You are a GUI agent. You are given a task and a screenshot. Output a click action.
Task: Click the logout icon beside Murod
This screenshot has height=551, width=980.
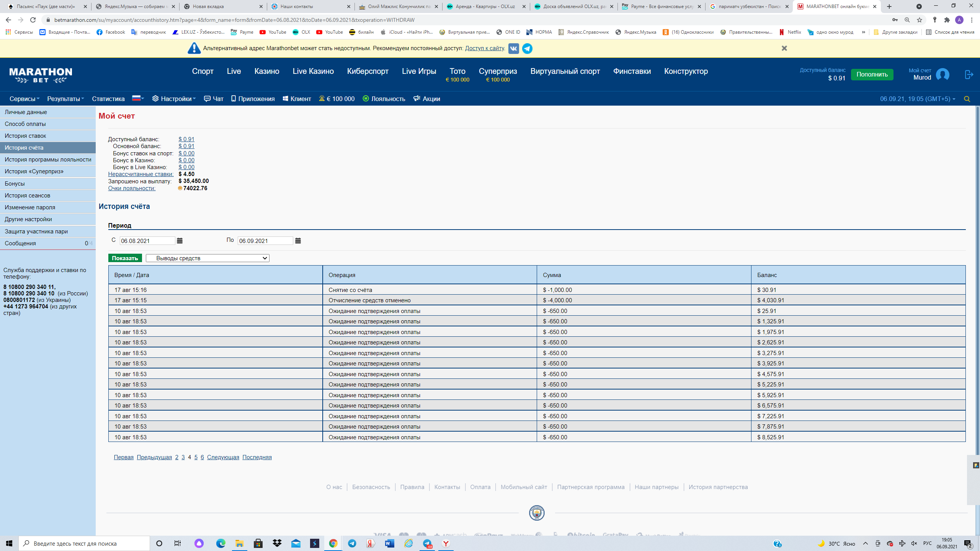[969, 75]
